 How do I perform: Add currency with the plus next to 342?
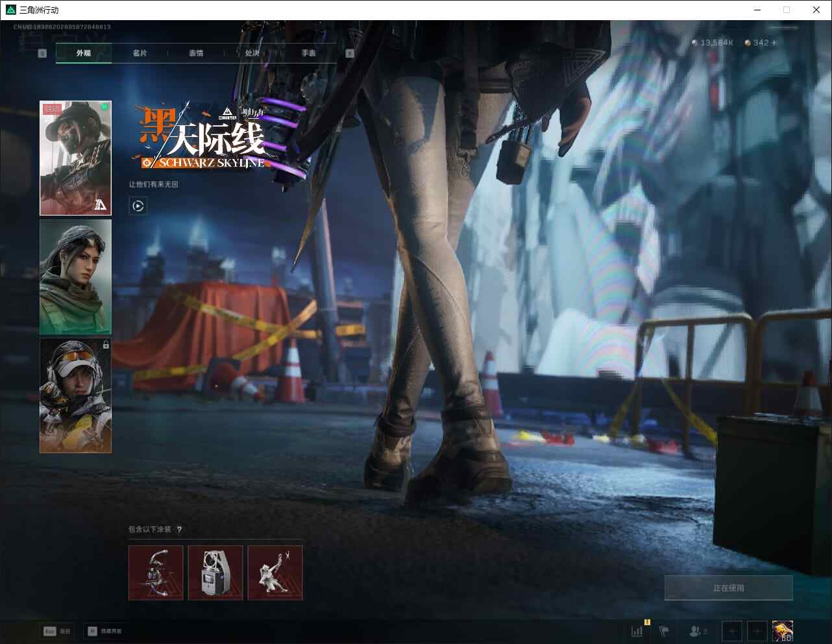[x=774, y=43]
